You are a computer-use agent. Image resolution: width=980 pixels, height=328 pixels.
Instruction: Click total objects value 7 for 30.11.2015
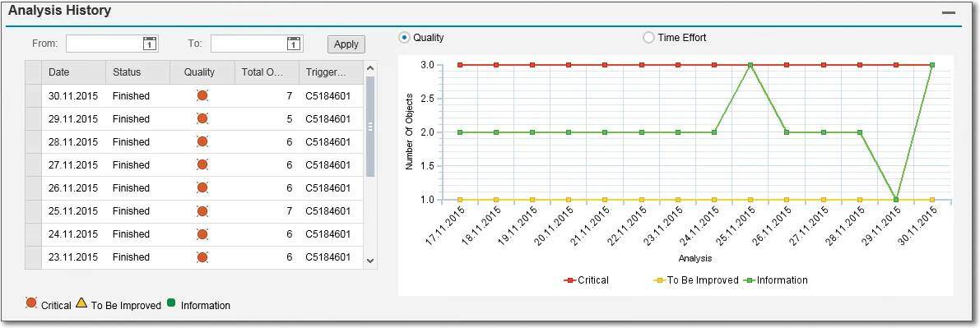(x=290, y=96)
